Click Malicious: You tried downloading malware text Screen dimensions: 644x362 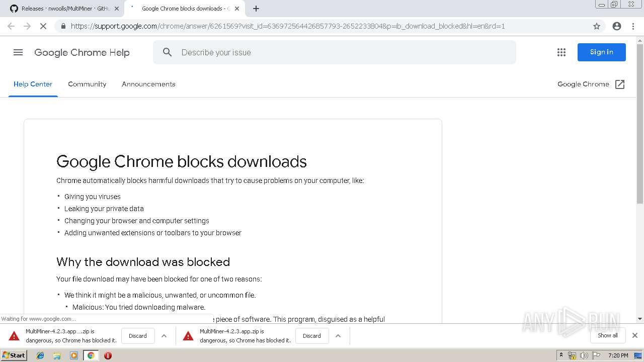click(x=139, y=307)
